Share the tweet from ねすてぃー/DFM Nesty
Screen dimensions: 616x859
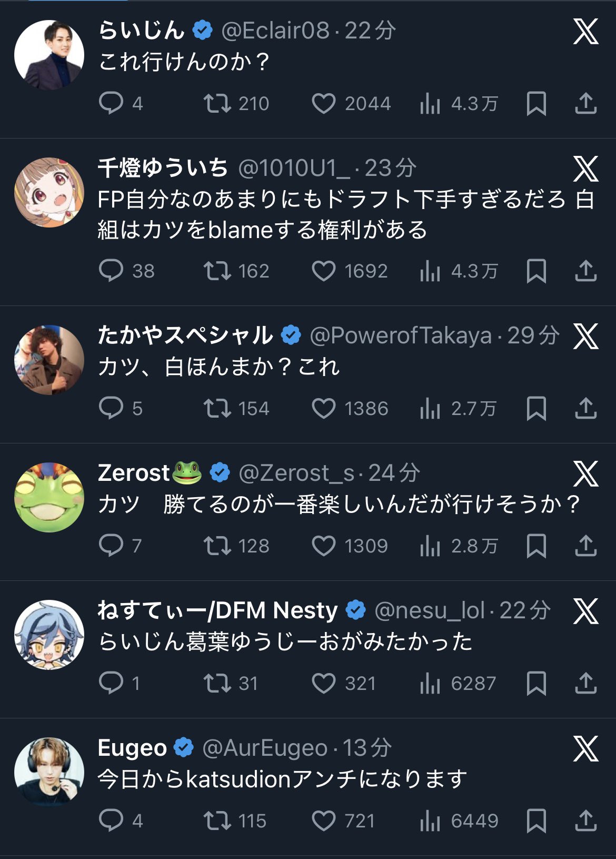pos(585,683)
